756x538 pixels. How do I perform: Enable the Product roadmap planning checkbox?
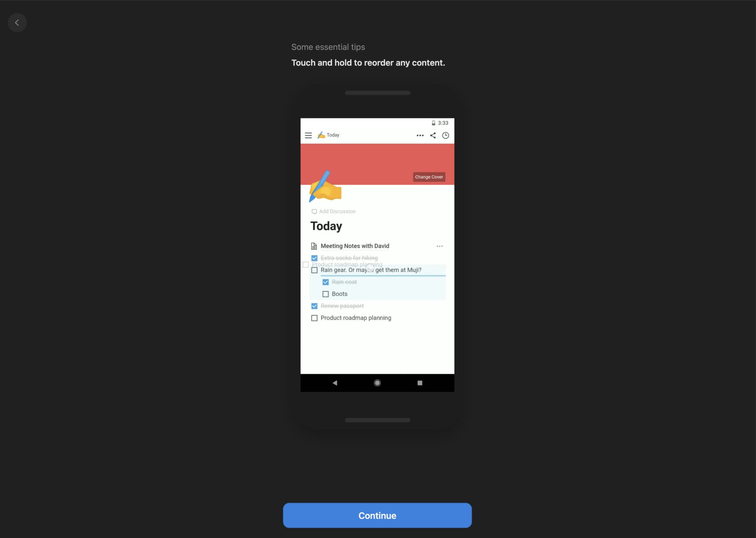coord(314,317)
